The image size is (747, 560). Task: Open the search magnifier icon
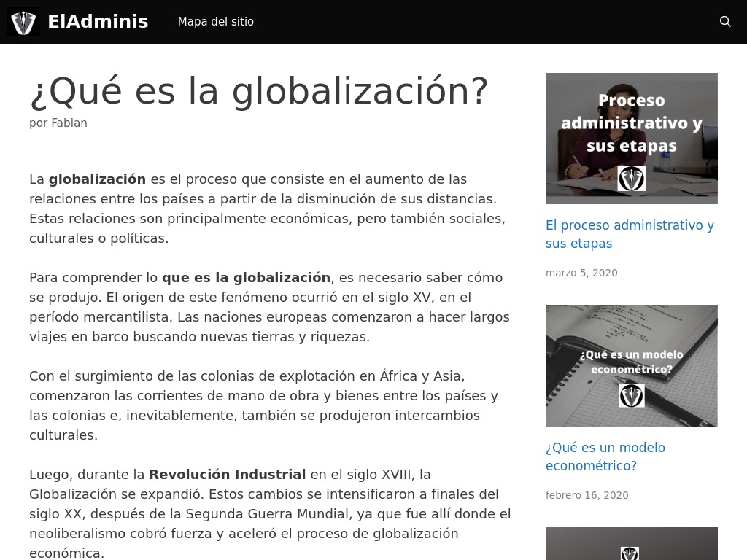coord(725,21)
